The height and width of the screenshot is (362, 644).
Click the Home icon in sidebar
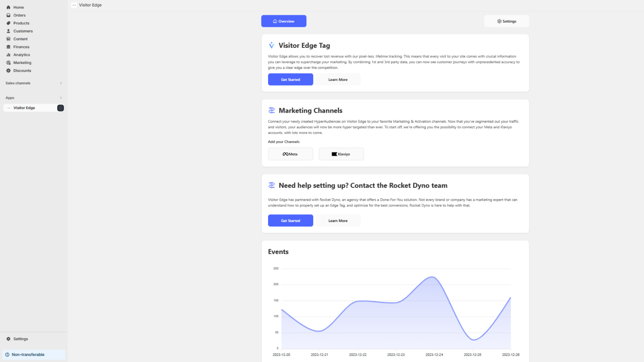coord(8,7)
